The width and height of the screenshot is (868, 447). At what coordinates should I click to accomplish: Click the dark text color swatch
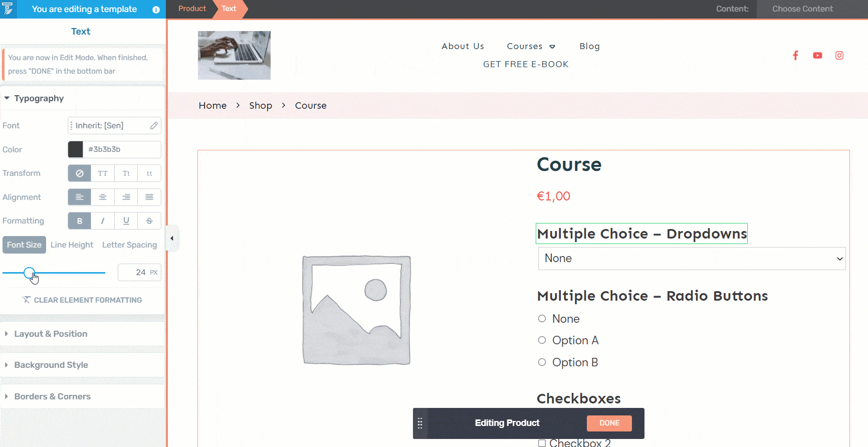pos(76,149)
